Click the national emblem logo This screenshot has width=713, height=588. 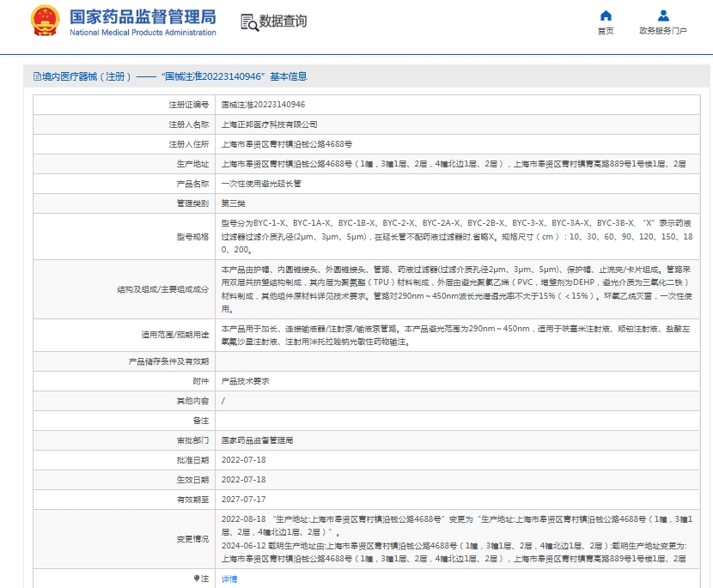point(45,21)
